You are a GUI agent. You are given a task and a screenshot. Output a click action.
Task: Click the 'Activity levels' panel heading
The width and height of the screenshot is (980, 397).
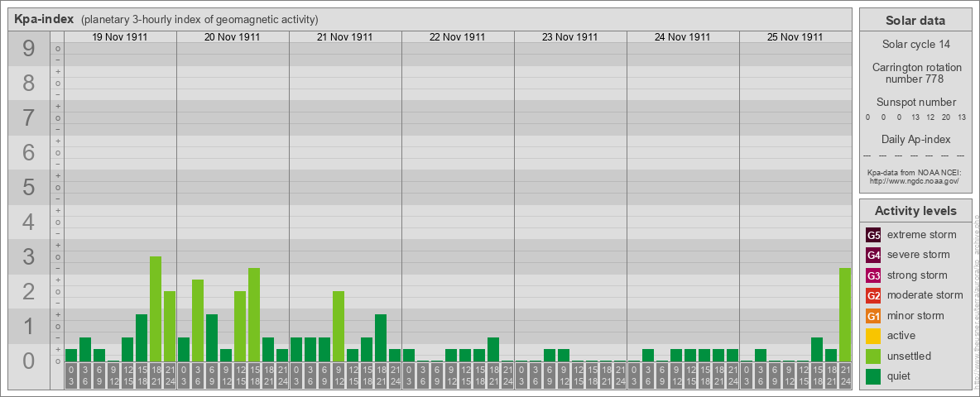(915, 211)
